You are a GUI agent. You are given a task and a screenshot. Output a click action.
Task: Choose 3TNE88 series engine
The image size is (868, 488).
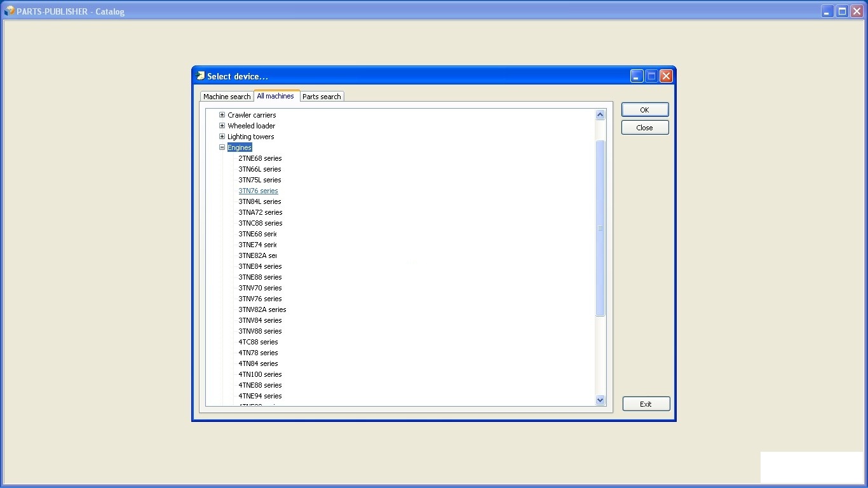coord(260,277)
